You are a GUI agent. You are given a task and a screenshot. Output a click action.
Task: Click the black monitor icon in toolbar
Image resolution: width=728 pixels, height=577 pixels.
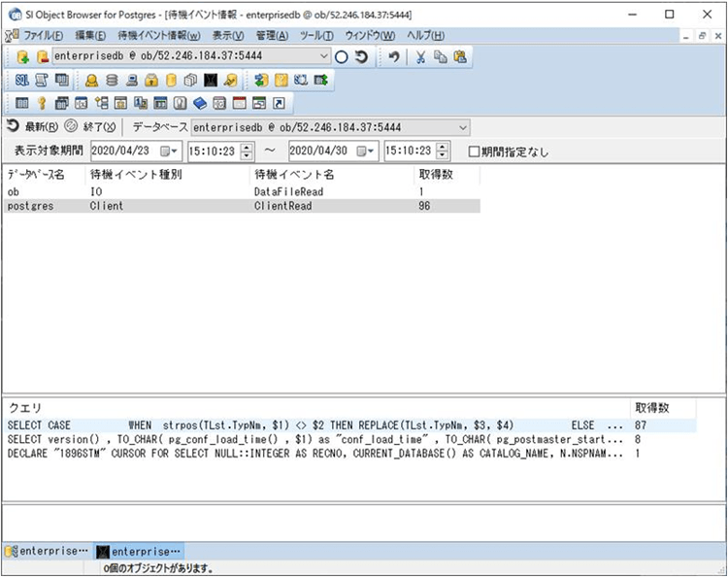(210, 81)
